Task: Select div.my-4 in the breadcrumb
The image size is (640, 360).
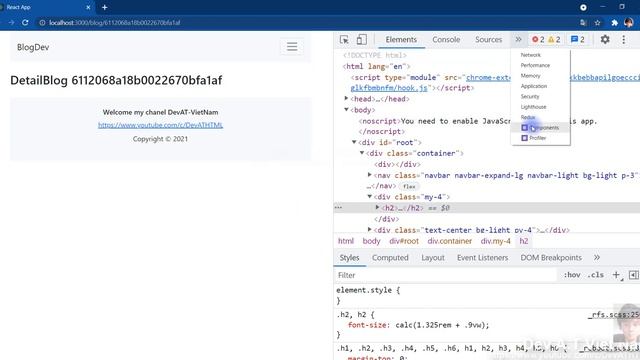Action: [496, 241]
